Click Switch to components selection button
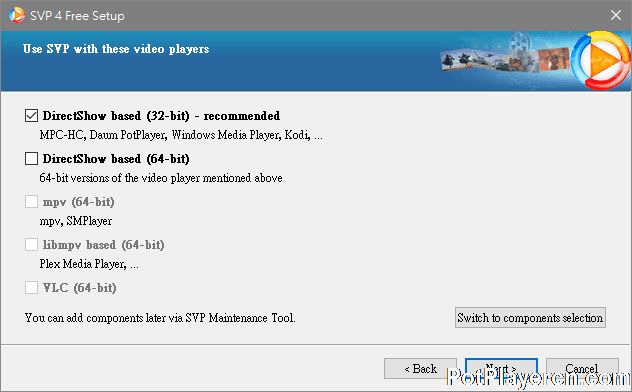 click(x=530, y=318)
